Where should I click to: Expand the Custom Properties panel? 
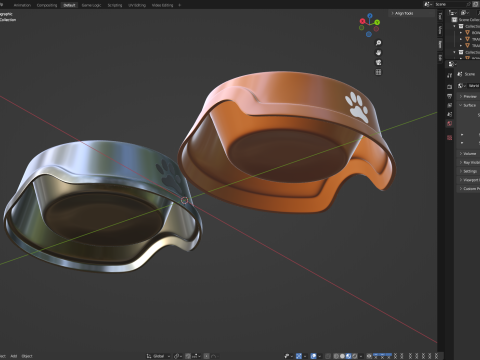(x=468, y=188)
